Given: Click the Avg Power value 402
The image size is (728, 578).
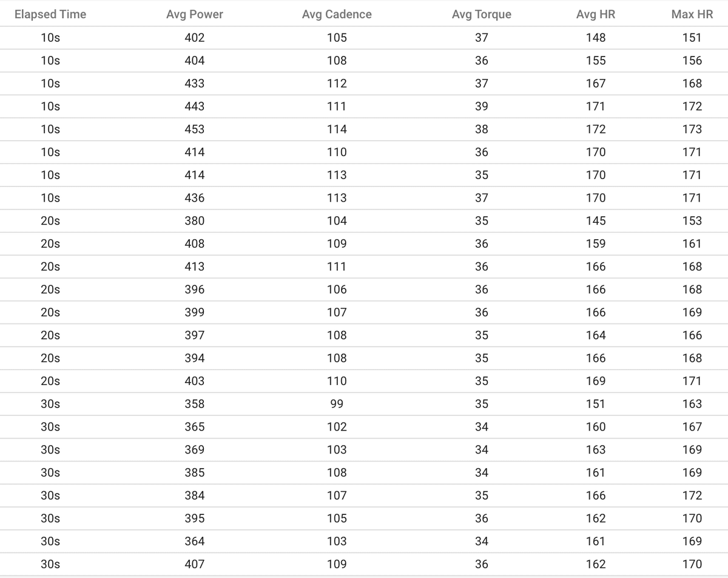Looking at the screenshot, I should 194,38.
